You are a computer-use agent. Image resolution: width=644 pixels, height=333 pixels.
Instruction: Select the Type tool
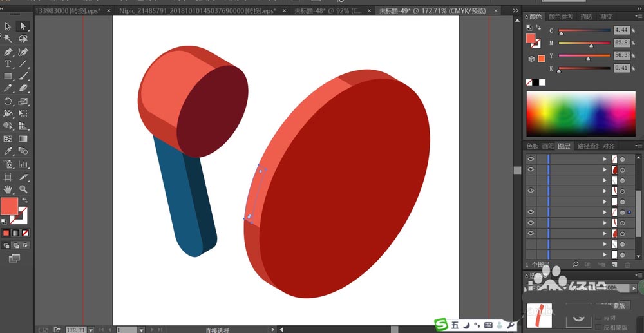point(8,64)
